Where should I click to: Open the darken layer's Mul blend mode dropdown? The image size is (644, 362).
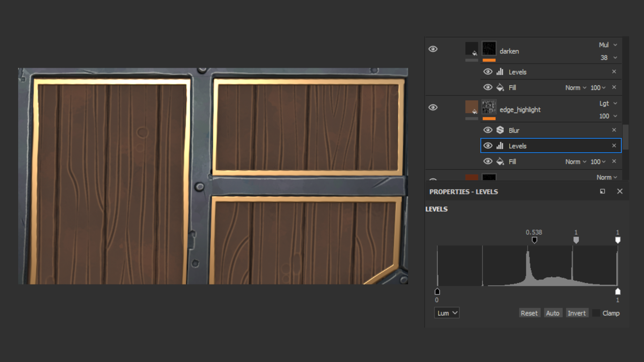pos(608,45)
